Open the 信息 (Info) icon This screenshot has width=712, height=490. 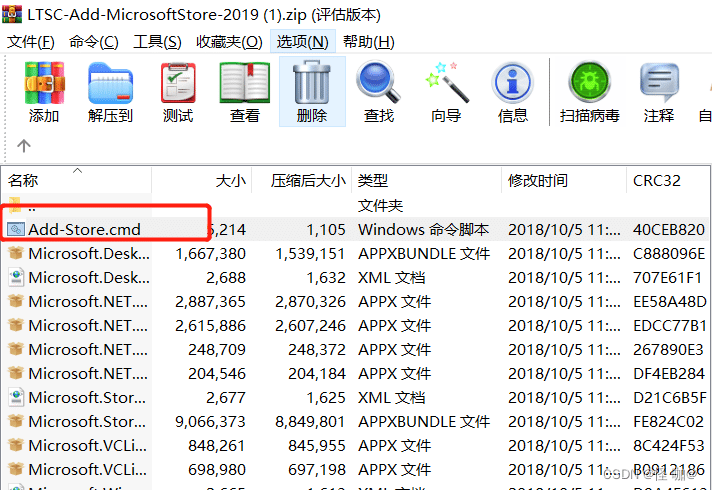pyautogui.click(x=513, y=83)
